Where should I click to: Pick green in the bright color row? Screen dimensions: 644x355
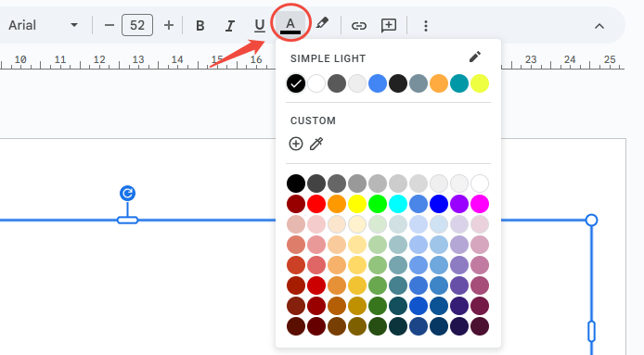378,204
